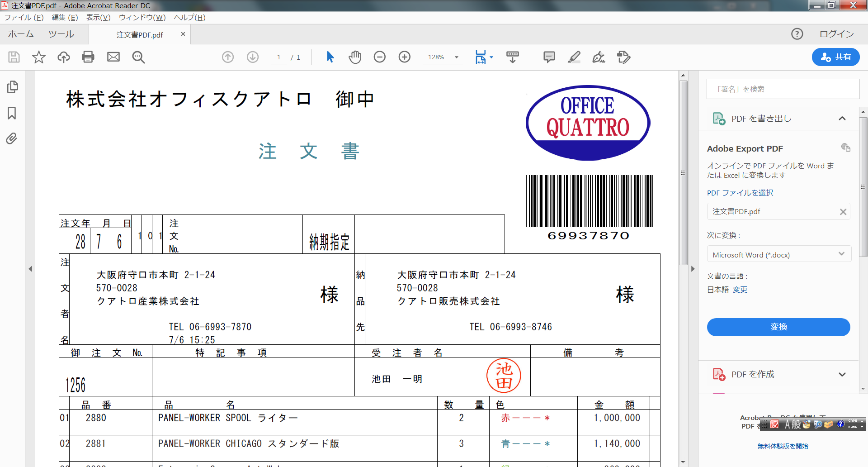Open Microsoft Word format dropdown
This screenshot has width=868, height=467.
pos(778,255)
